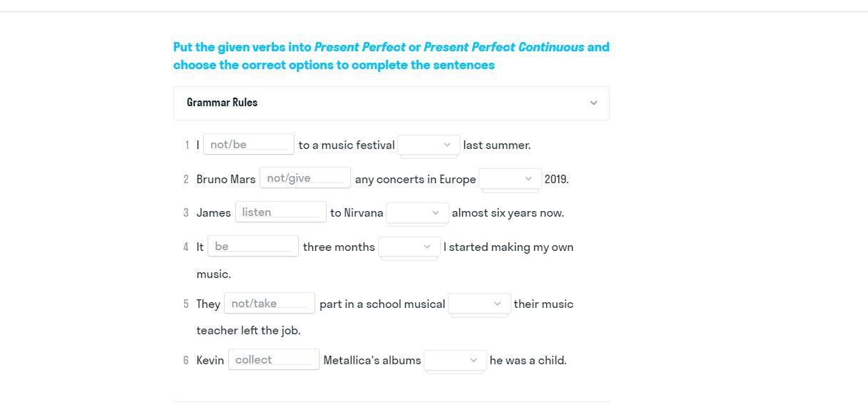Click the 'Grammar Rules' label text
This screenshot has height=412, width=868.
coord(223,103)
